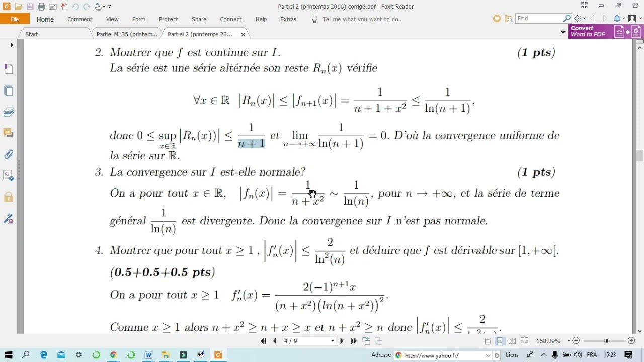This screenshot has width=644, height=362.
Task: Click the Undo arrow icon
Action: pos(75,7)
